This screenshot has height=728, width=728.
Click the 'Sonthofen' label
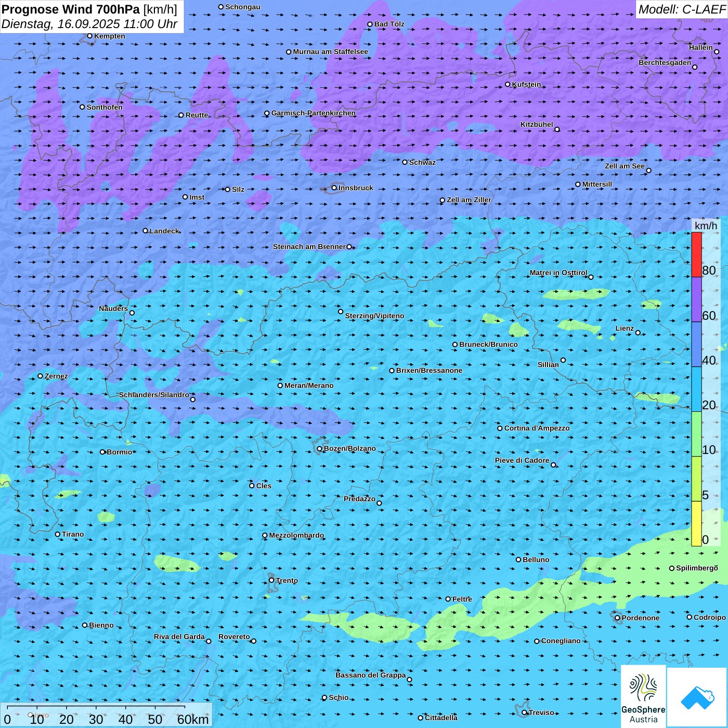pyautogui.click(x=105, y=107)
